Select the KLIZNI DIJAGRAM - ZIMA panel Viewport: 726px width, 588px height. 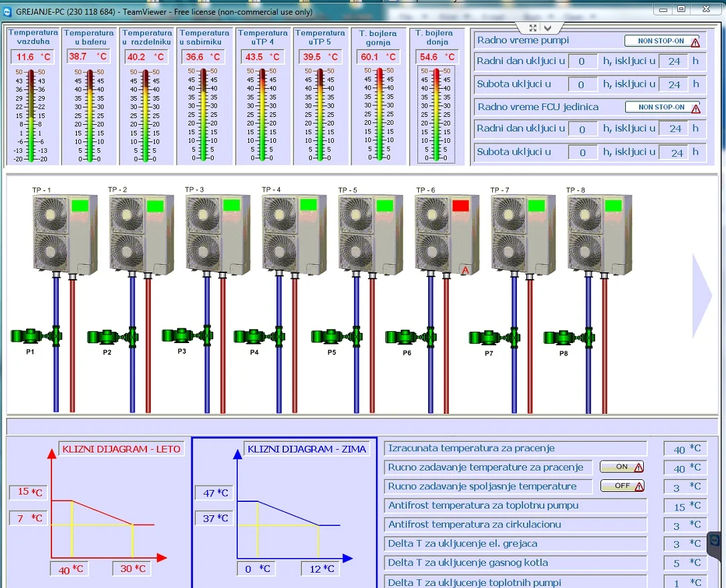(x=285, y=513)
